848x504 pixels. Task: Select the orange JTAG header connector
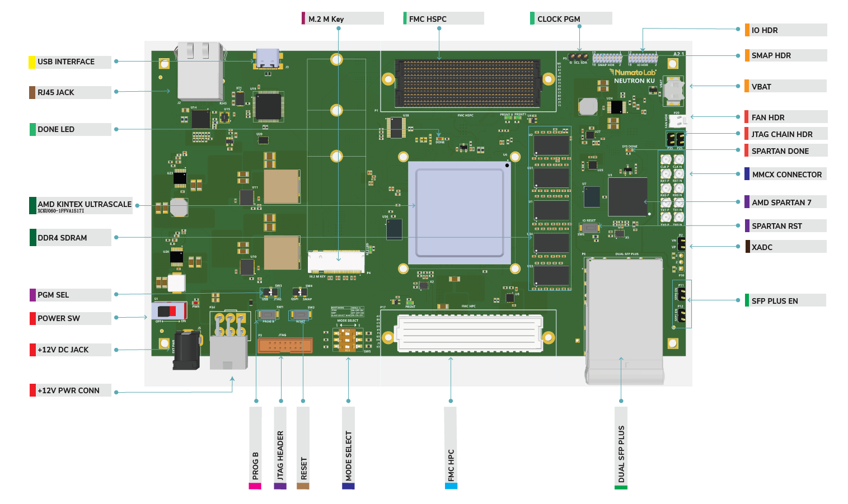[x=285, y=345]
